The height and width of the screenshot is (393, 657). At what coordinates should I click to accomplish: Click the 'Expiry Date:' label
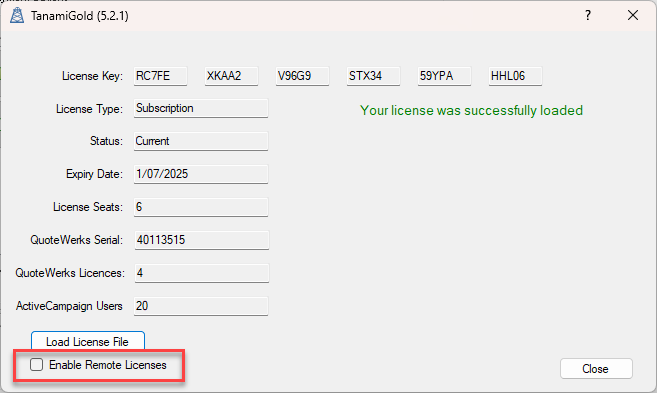click(x=94, y=174)
